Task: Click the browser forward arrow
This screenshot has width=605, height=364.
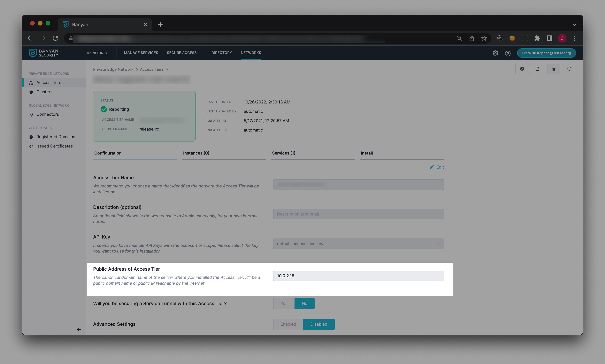Action: (x=43, y=38)
